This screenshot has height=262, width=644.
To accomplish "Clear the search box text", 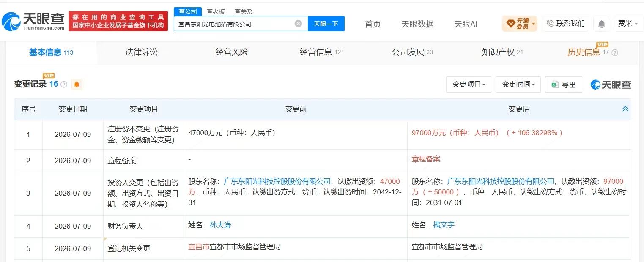I will pyautogui.click(x=298, y=24).
